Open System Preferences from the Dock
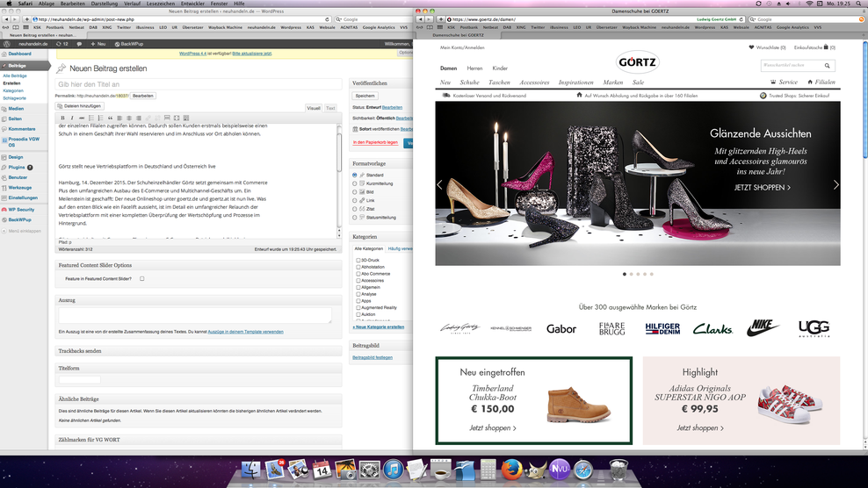Viewport: 868px width, 488px height. [x=369, y=470]
